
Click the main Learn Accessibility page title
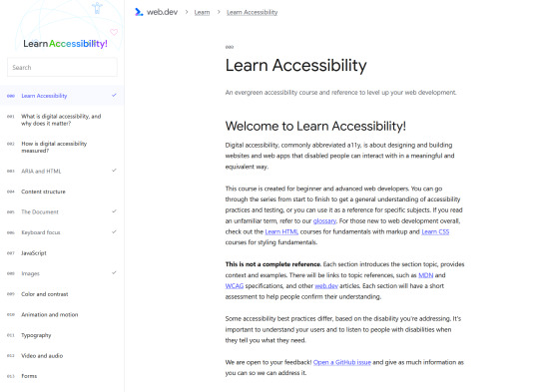pyautogui.click(x=296, y=65)
